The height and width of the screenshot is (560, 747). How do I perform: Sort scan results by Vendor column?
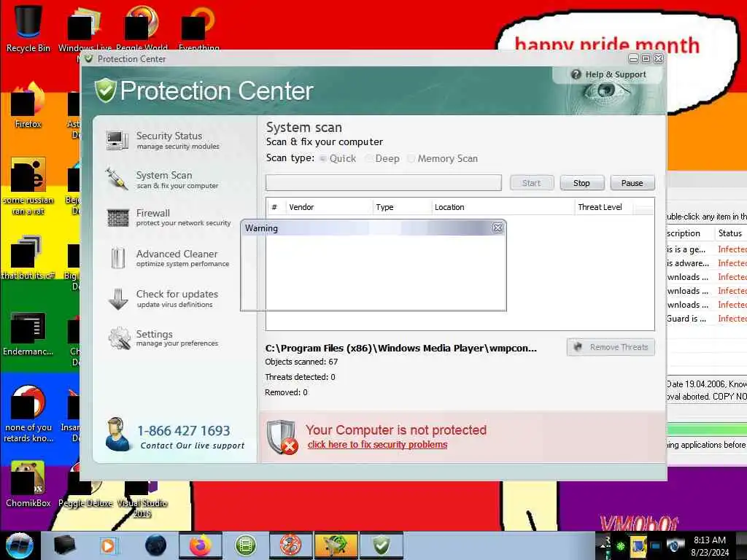pos(329,207)
